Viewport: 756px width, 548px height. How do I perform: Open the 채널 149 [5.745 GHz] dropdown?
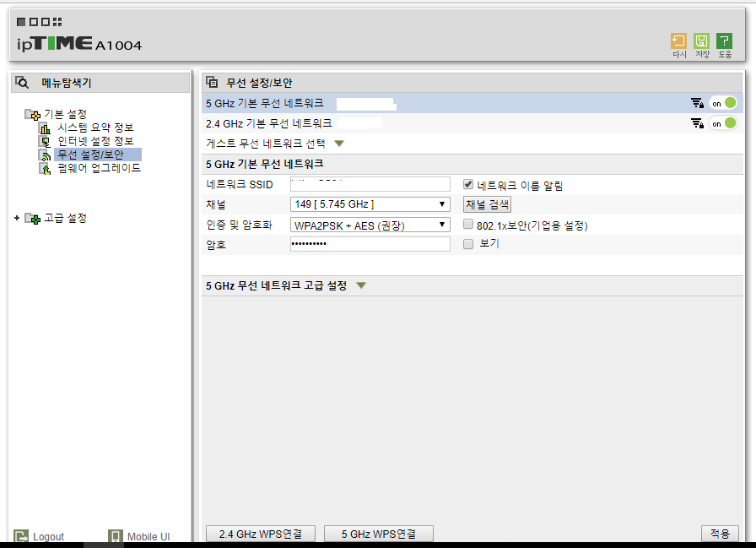tap(370, 204)
